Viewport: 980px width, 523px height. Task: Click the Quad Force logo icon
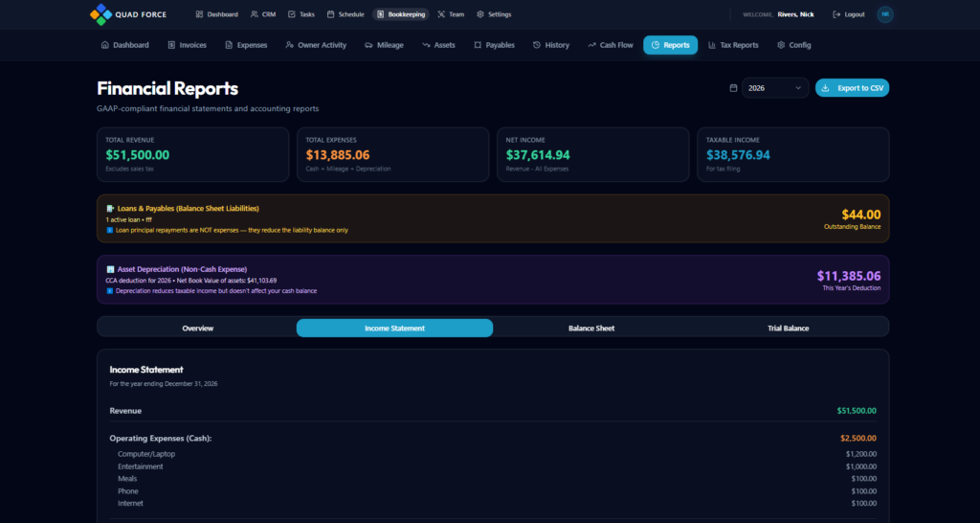click(99, 14)
